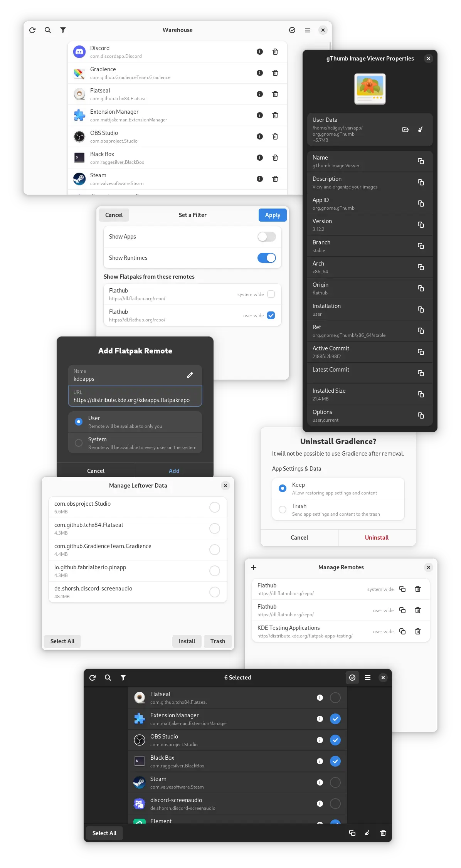
Task: Click trash icon next to Gradience
Action: click(275, 73)
